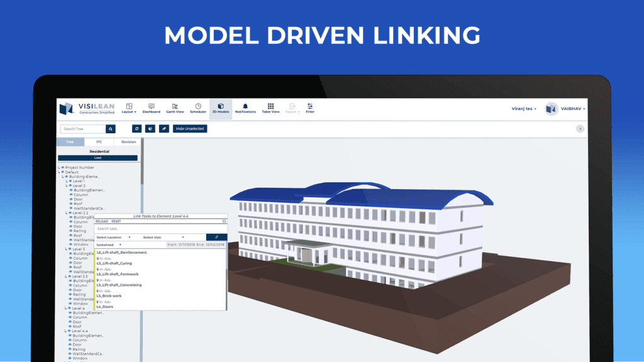Open the Filter panel
Image resolution: width=644 pixels, height=362 pixels.
click(x=310, y=108)
